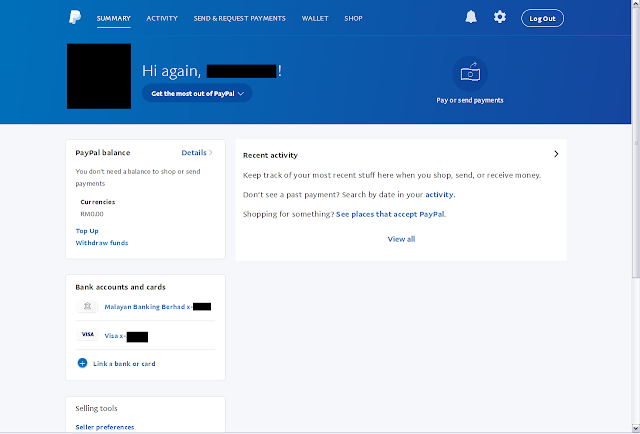Click the plus icon beside Link a bank or card
Image resolution: width=640 pixels, height=434 pixels.
tap(82, 363)
